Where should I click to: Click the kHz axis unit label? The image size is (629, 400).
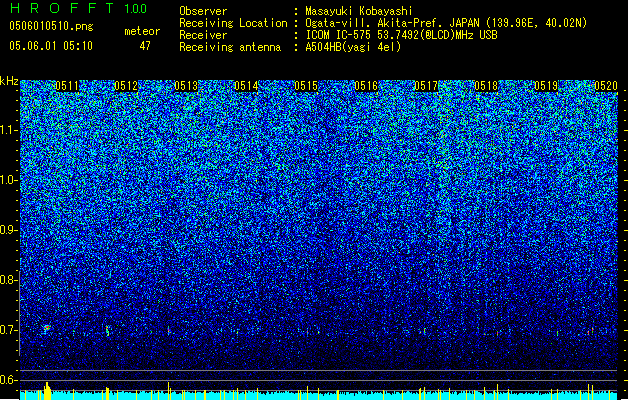click(x=9, y=81)
